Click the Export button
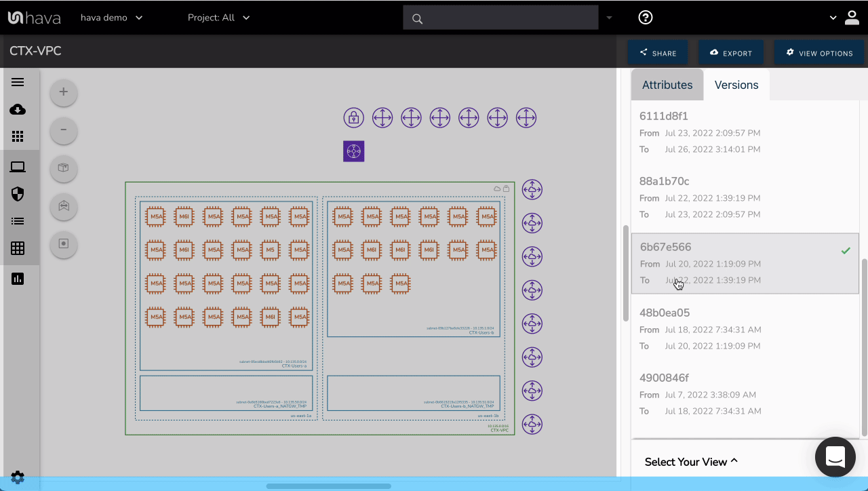868x491 pixels. [x=730, y=53]
